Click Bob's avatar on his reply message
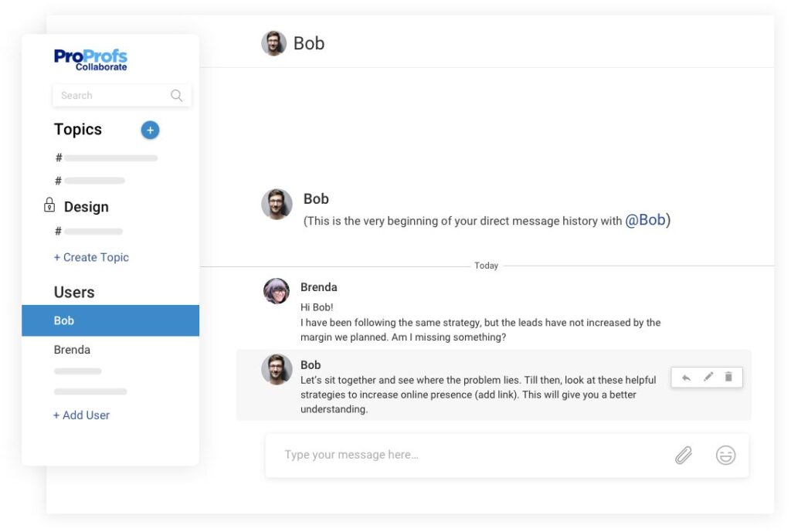Viewport: 791px width, 532px height. (277, 369)
